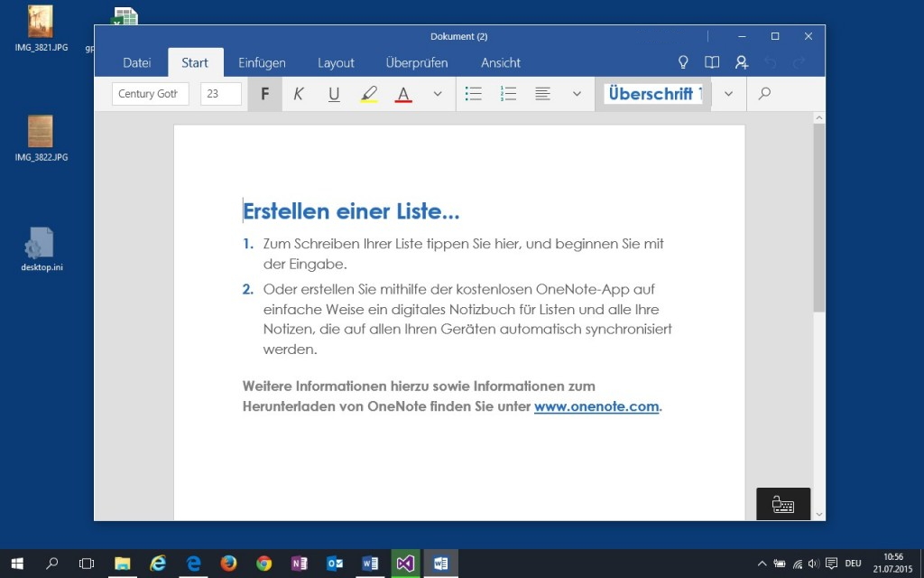Viewport: 924px width, 578px height.
Task: Toggle bold formatting (F)
Action: click(264, 93)
